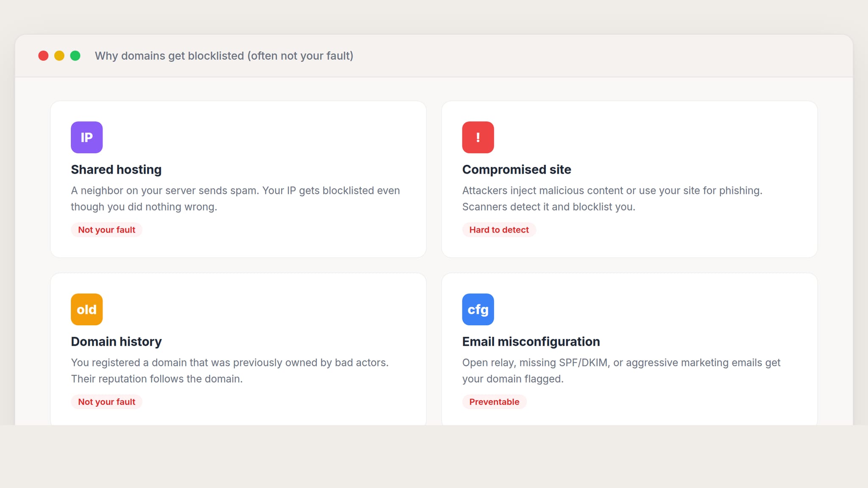
Task: Click the Shared hosting description text
Action: (235, 199)
